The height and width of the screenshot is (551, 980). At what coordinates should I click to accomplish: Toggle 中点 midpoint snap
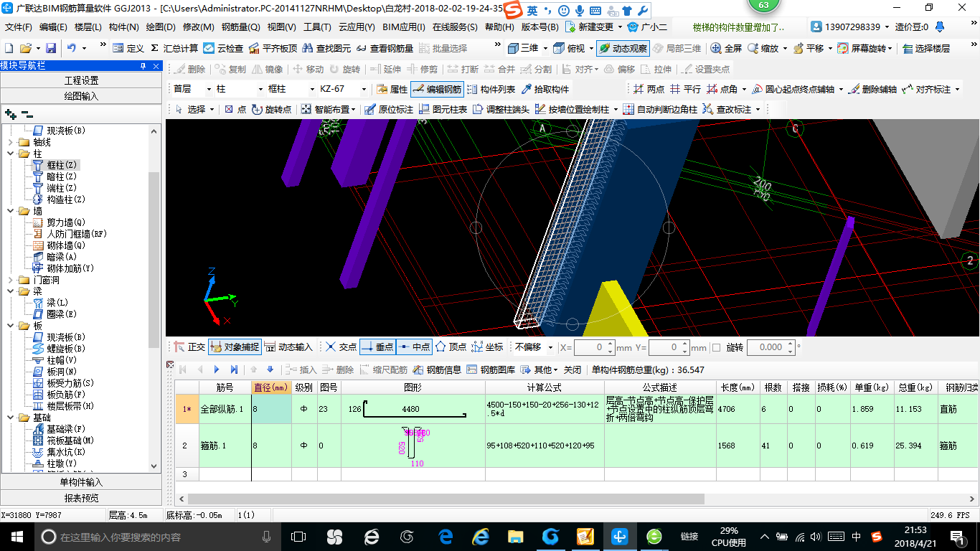(414, 347)
